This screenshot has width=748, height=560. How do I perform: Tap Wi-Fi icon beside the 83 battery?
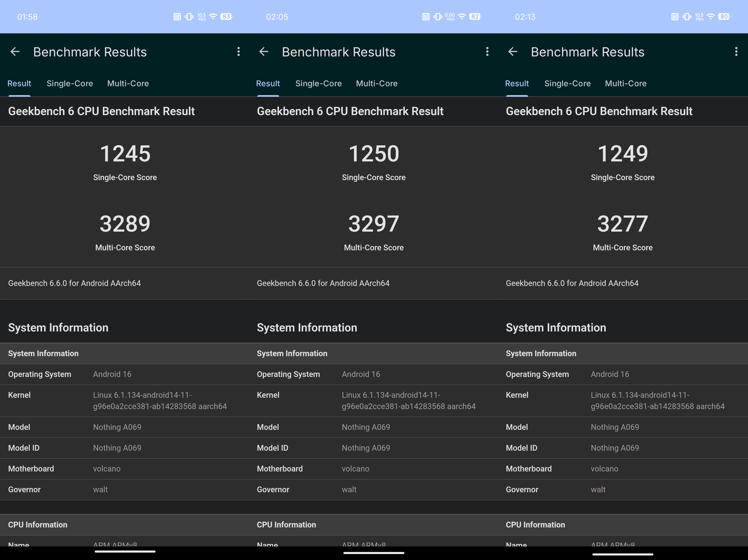(x=213, y=17)
